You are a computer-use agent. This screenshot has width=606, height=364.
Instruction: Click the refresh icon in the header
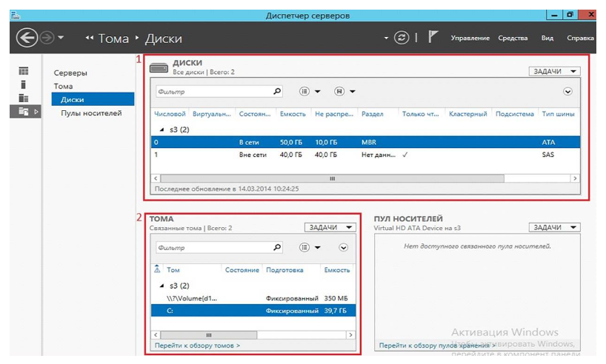402,38
